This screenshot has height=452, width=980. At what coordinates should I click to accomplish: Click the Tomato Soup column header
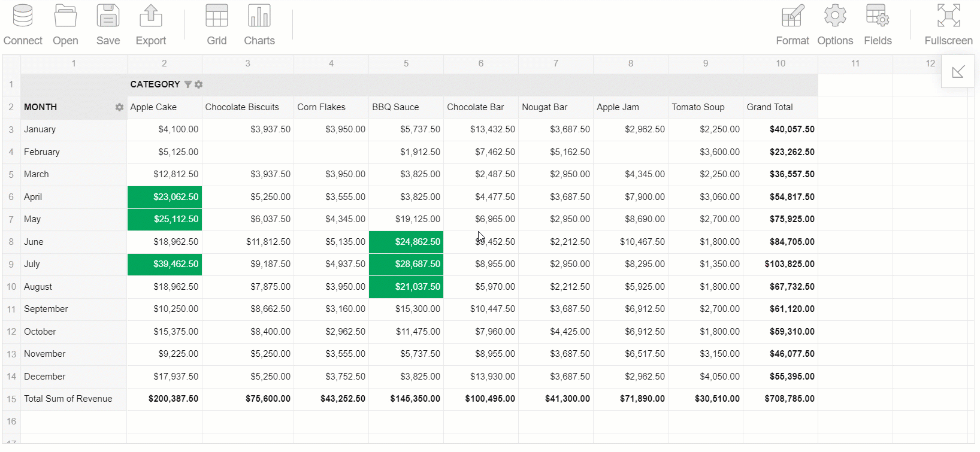click(706, 107)
